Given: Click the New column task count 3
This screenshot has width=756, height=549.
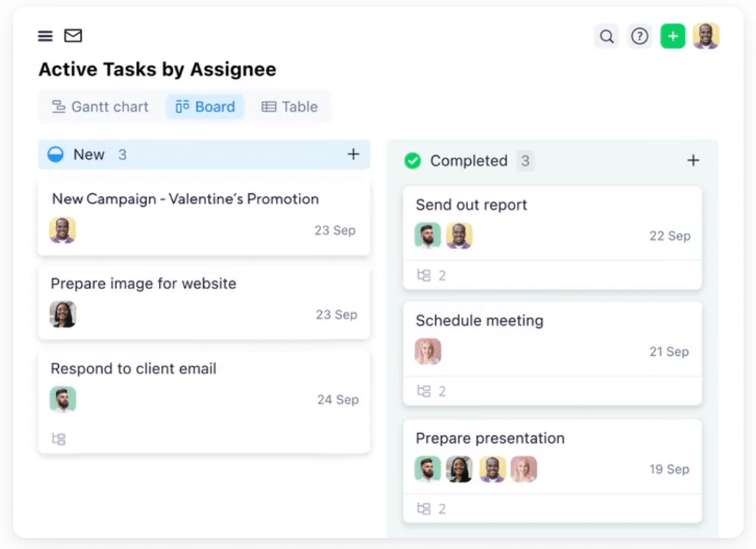Looking at the screenshot, I should click(x=123, y=154).
